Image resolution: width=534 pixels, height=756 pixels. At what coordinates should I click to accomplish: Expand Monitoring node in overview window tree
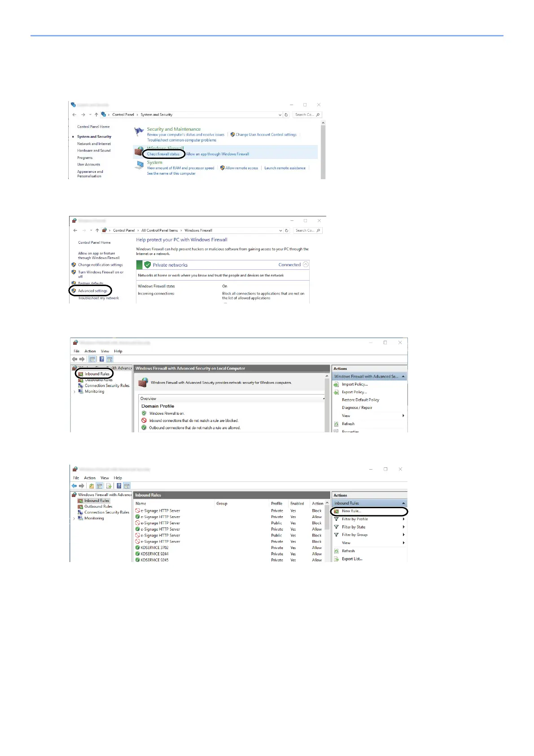click(x=74, y=392)
